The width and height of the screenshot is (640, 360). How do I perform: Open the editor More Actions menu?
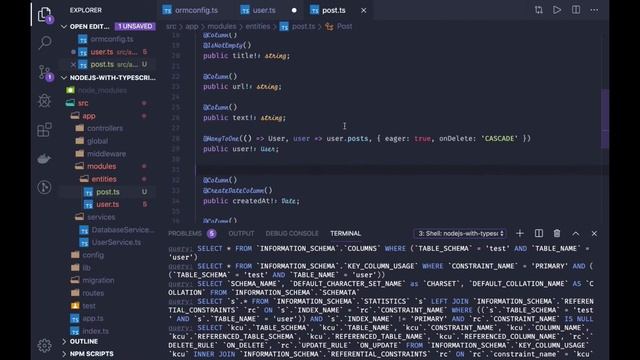pyautogui.click(x=594, y=10)
